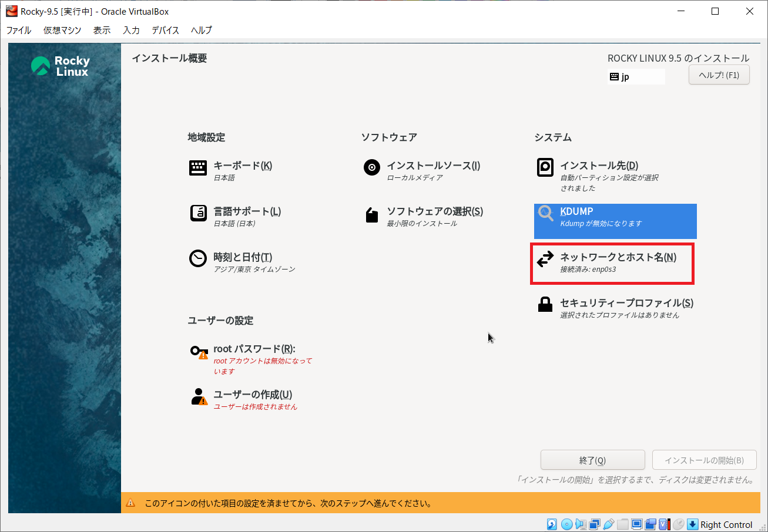Click the recording status icon

point(650,524)
